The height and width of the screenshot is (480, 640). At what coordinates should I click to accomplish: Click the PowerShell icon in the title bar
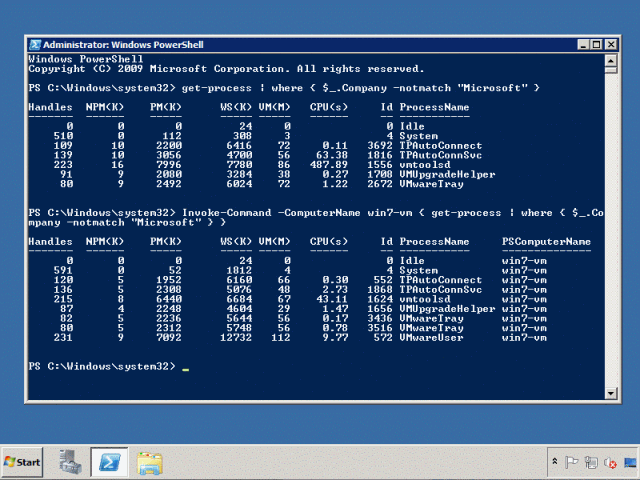tap(35, 44)
